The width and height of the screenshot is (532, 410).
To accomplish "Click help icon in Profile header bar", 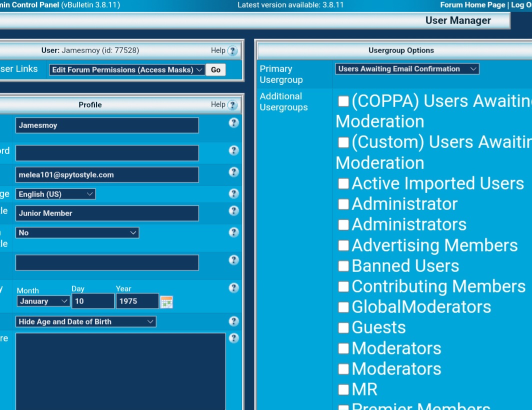I will [232, 105].
